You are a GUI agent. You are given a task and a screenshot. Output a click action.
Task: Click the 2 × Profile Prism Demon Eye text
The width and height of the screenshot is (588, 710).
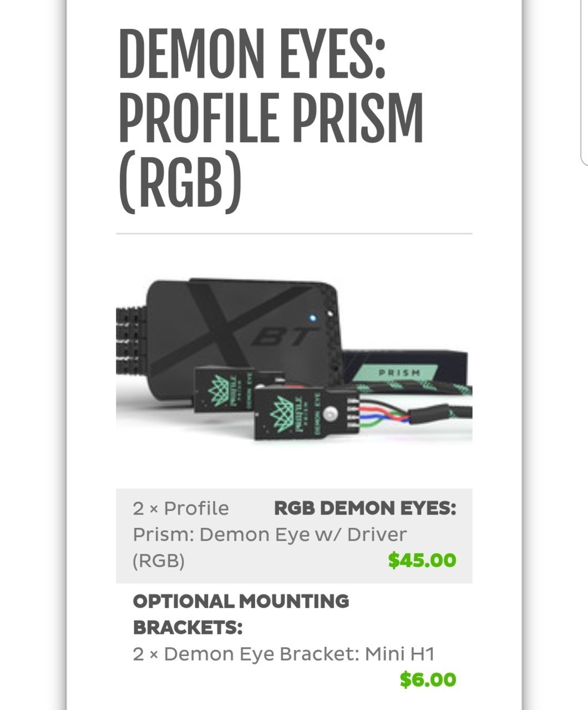[x=270, y=534]
